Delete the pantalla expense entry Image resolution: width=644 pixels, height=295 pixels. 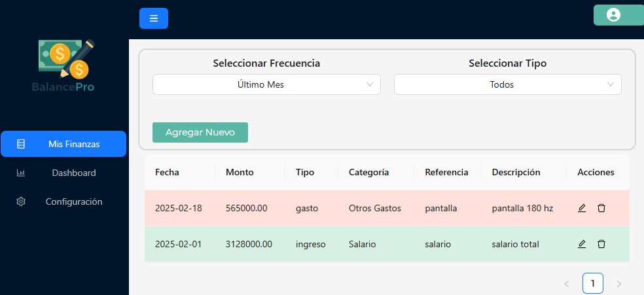click(601, 208)
